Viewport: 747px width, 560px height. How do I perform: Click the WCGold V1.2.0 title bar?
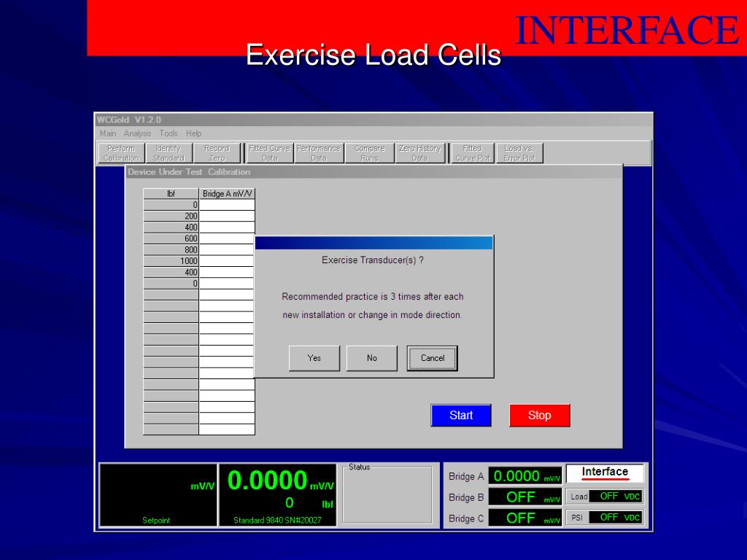tap(373, 120)
